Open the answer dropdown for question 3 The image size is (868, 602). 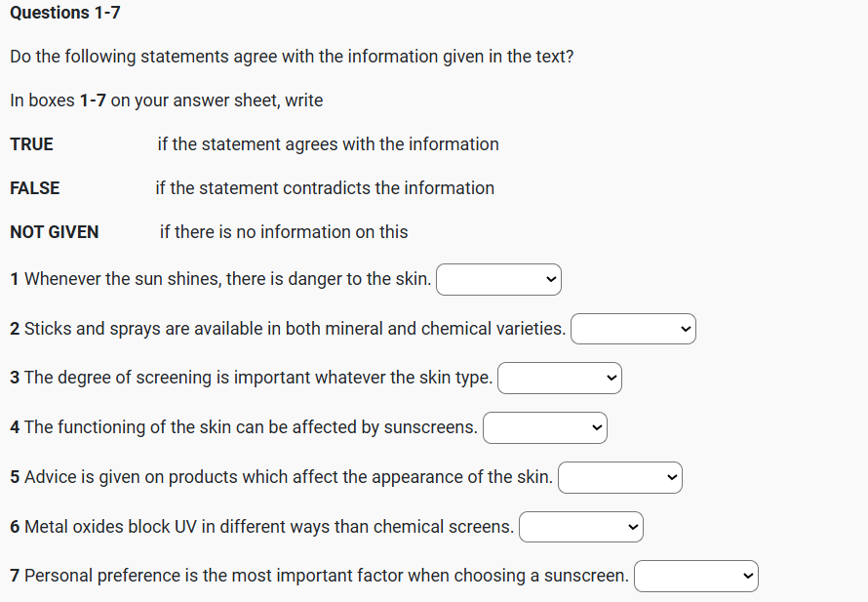(559, 379)
